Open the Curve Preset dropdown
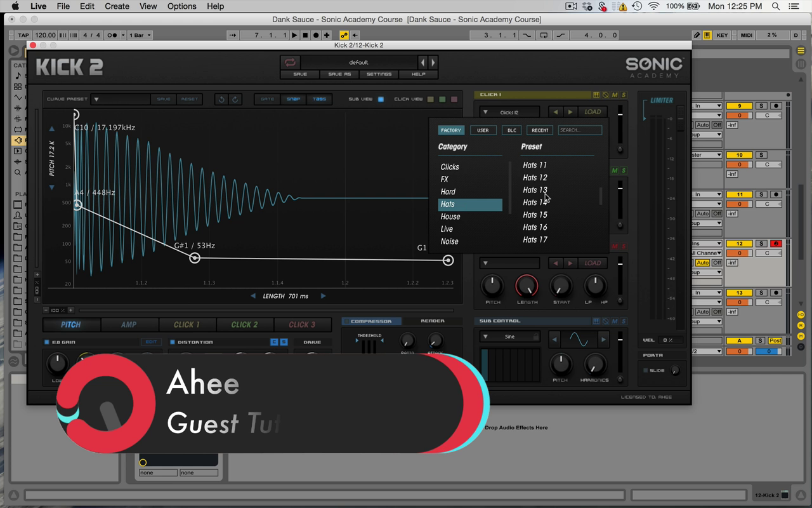 pos(96,99)
